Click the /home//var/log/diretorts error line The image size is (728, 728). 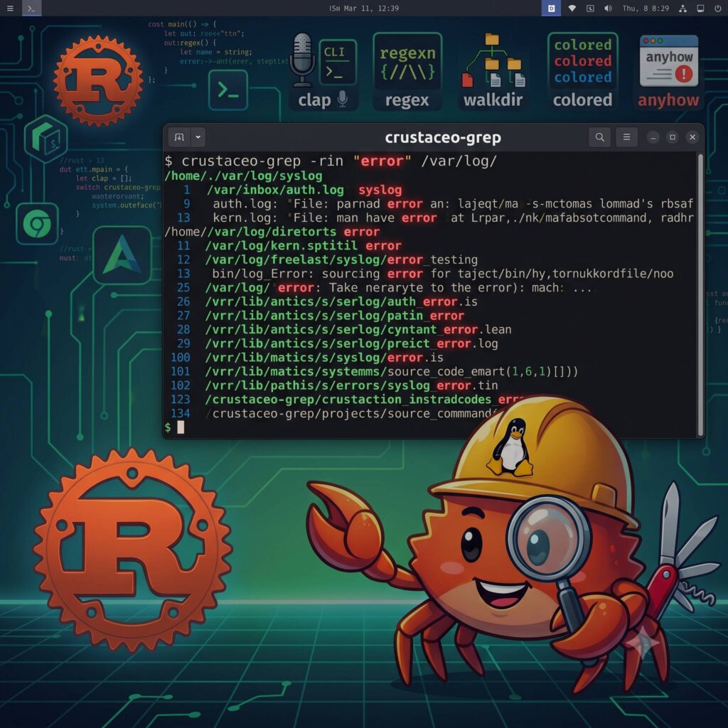(x=272, y=232)
